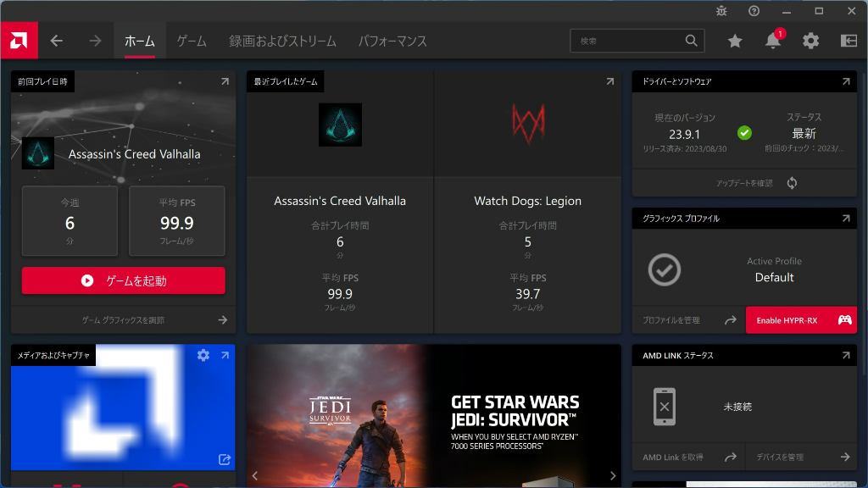Click the refresh icon beside アップデートを確認
The height and width of the screenshot is (488, 868).
pyautogui.click(x=793, y=183)
